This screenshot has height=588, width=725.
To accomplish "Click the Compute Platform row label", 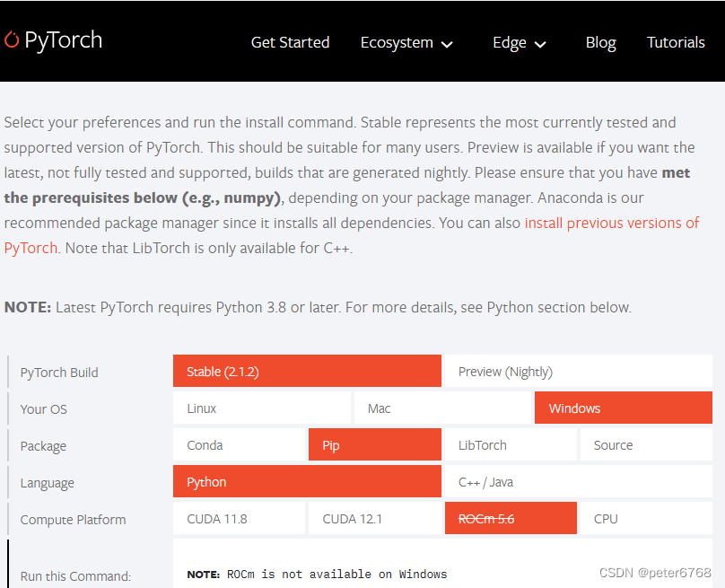I will click(x=73, y=520).
